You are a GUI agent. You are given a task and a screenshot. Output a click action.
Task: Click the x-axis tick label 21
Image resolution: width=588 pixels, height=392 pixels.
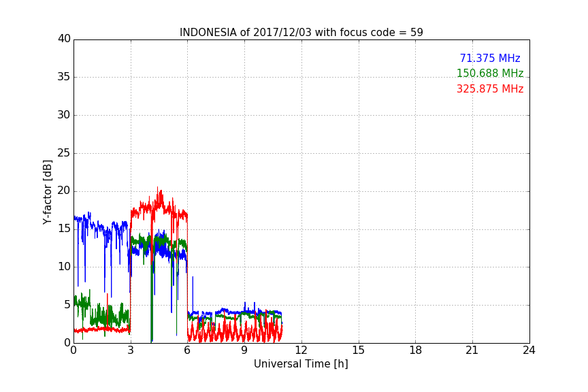[x=472, y=350]
